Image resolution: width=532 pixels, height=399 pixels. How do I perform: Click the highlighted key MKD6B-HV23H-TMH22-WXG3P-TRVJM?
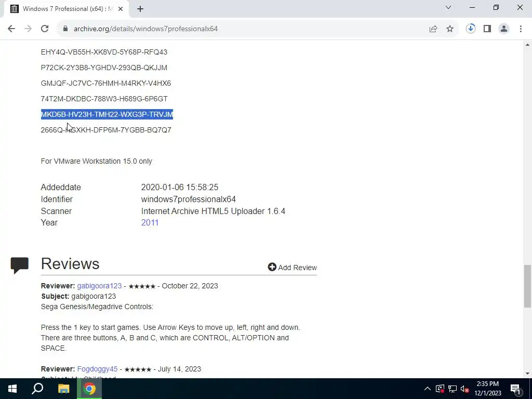point(107,114)
